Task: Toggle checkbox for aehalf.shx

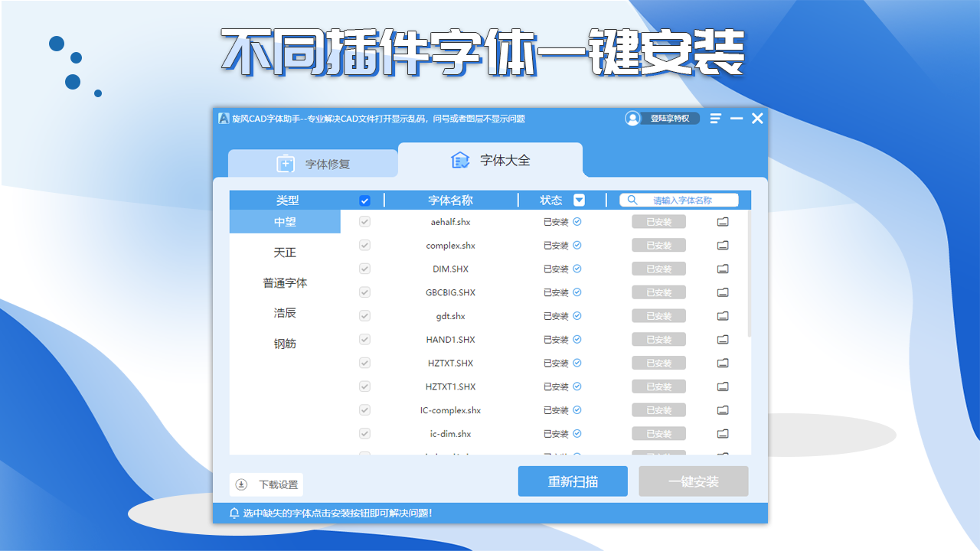Action: click(364, 222)
